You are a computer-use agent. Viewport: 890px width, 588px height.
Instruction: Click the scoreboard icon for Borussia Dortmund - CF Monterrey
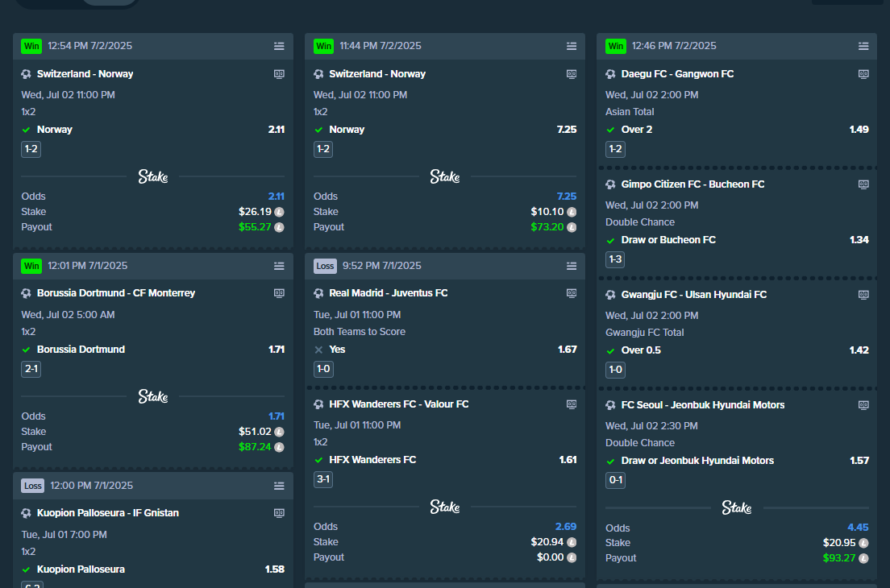(279, 293)
